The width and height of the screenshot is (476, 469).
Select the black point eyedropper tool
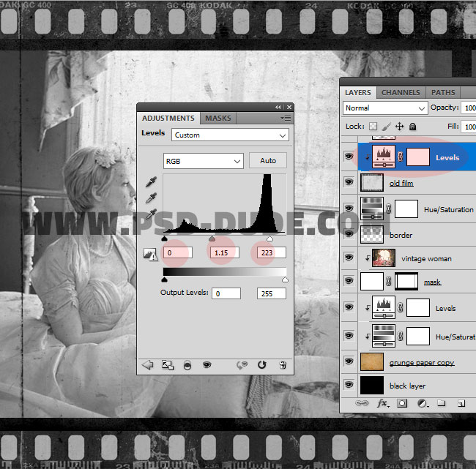pos(152,181)
